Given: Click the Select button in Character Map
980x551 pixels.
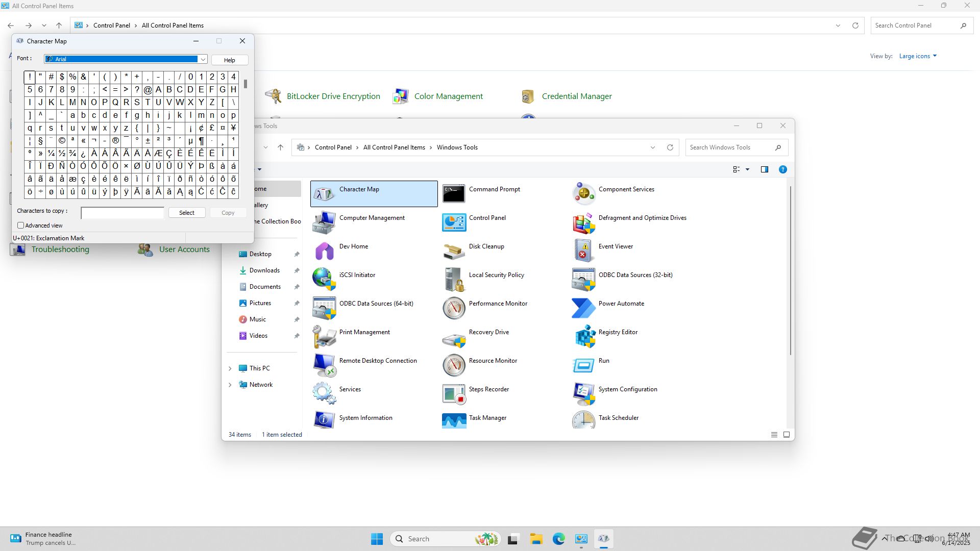Looking at the screenshot, I should 187,213.
